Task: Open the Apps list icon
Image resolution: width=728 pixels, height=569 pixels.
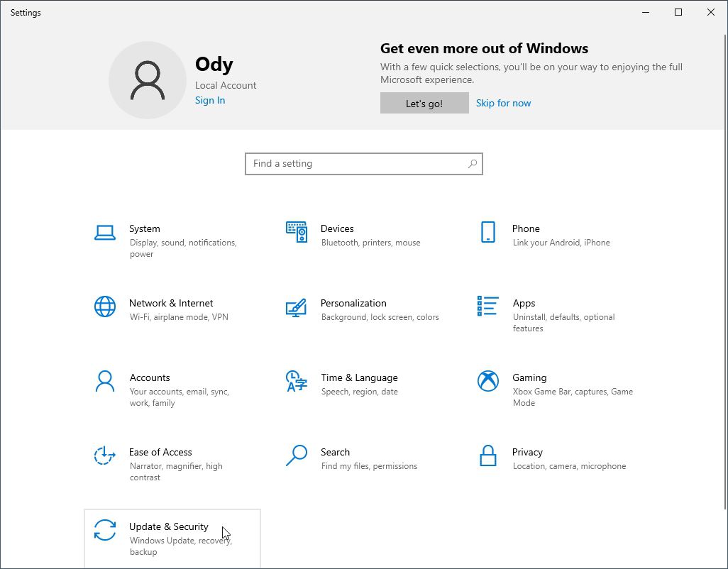Action: (x=488, y=306)
